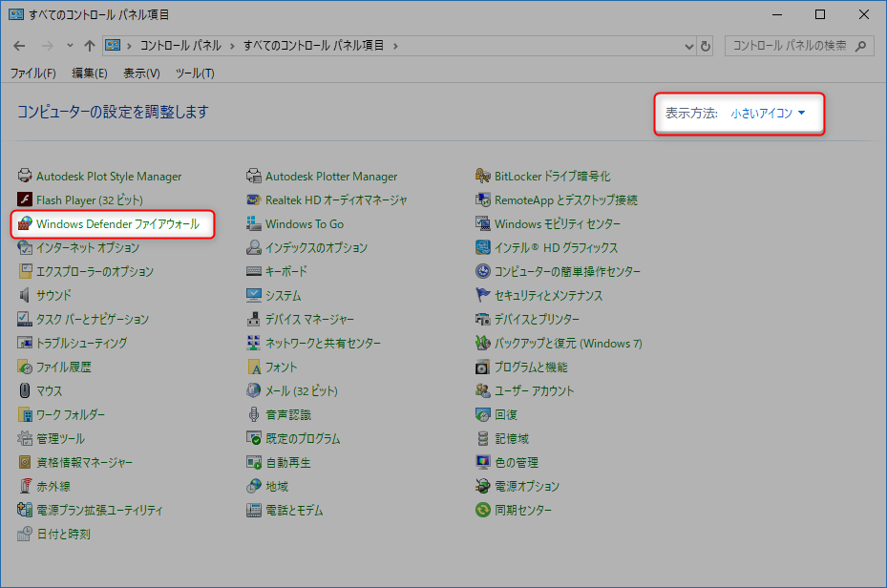Click the ユーザー アカウント icon

(482, 390)
